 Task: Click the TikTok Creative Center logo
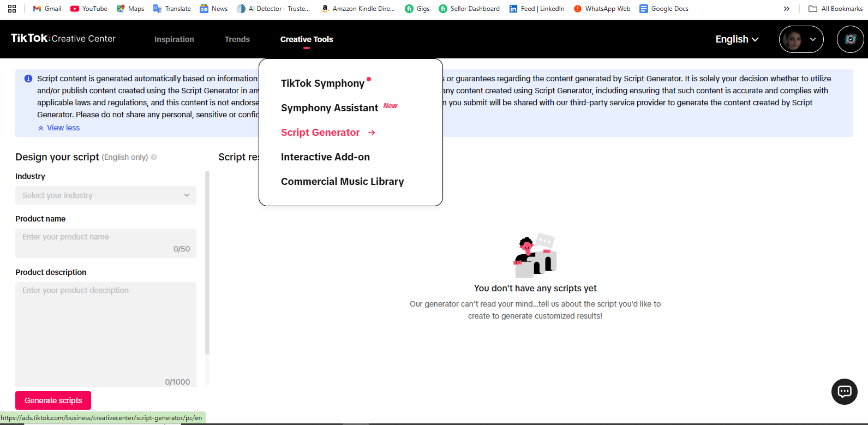coord(63,38)
